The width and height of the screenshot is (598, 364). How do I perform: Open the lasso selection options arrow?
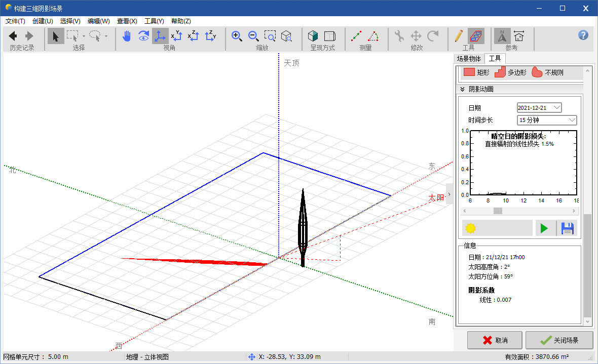106,36
